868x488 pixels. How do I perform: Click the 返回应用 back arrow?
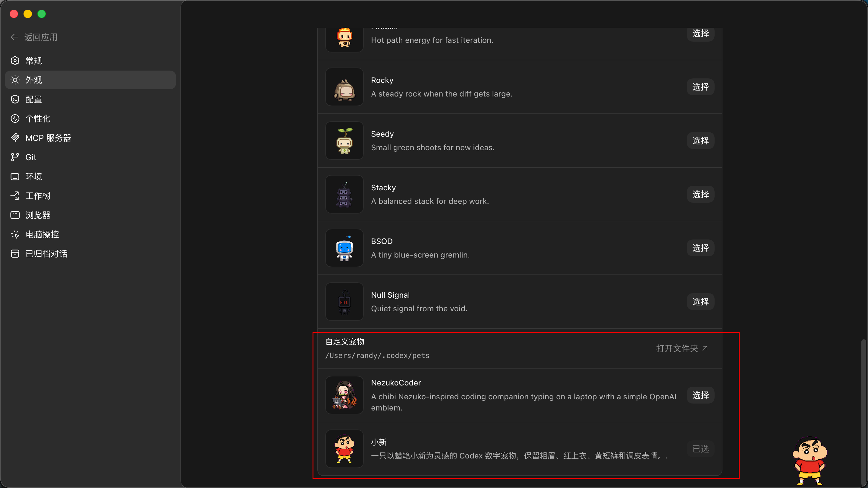point(14,37)
